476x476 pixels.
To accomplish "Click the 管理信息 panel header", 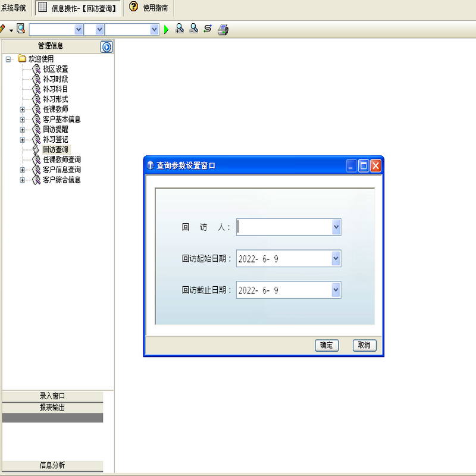I will 51,46.
